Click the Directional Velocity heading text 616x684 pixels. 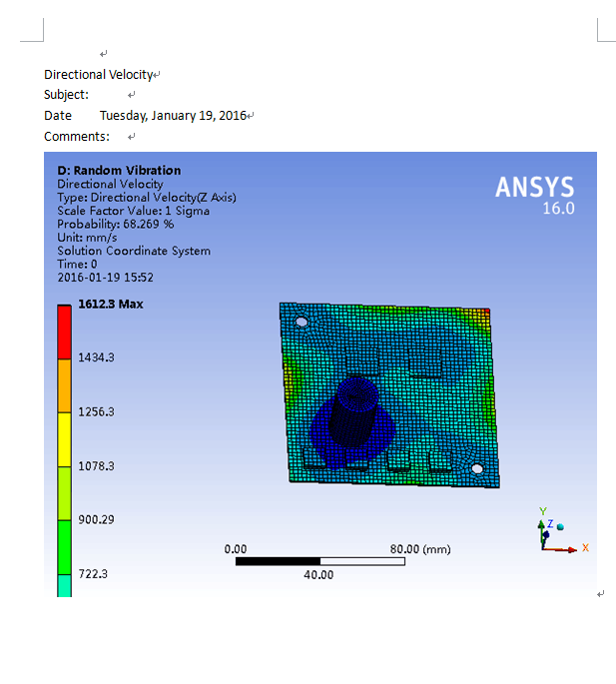click(98, 75)
